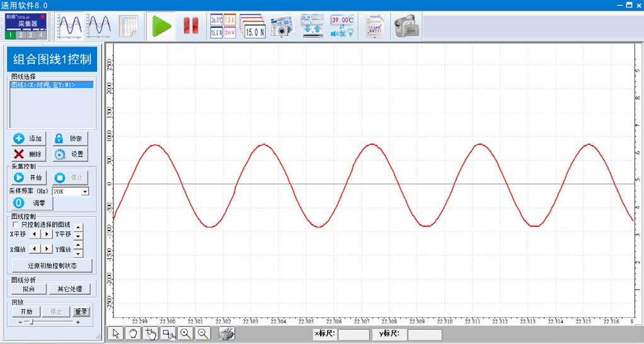The height and width of the screenshot is (344, 644).
Task: Select the arrow pointer tool
Action: coord(115,334)
